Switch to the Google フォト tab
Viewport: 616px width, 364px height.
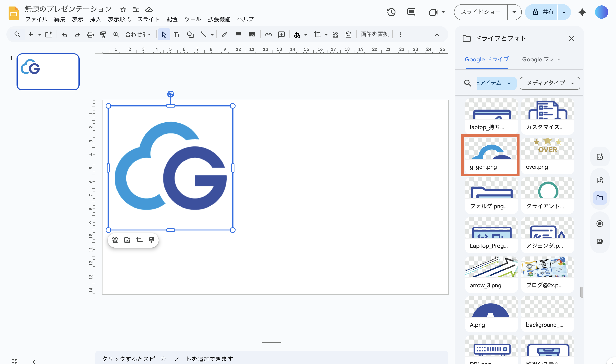[541, 59]
